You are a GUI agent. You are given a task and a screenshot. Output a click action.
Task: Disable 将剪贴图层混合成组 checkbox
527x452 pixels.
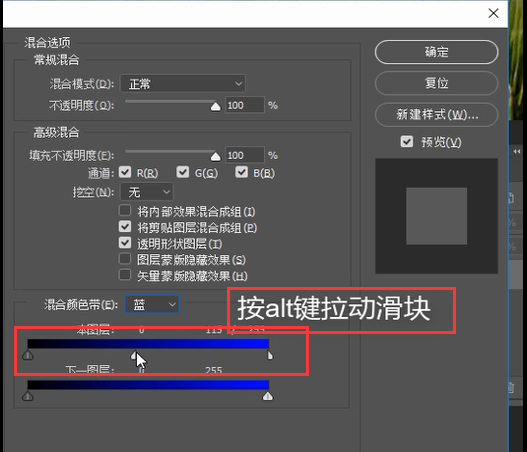(125, 227)
